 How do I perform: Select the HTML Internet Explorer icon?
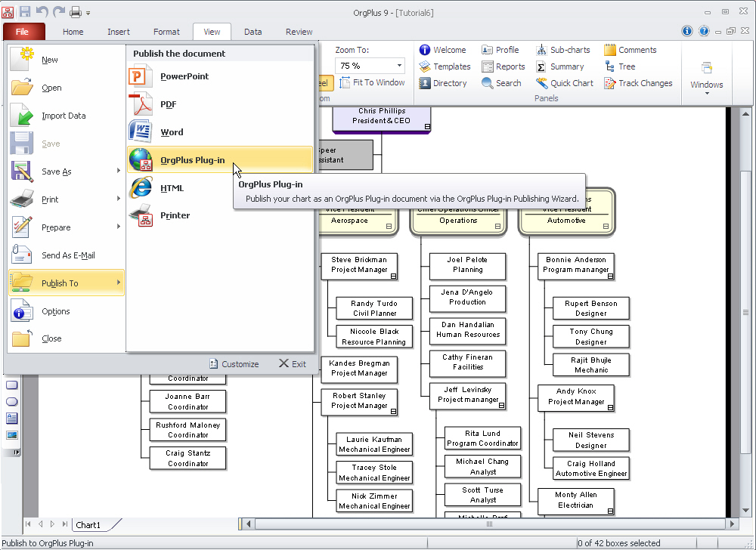click(141, 187)
